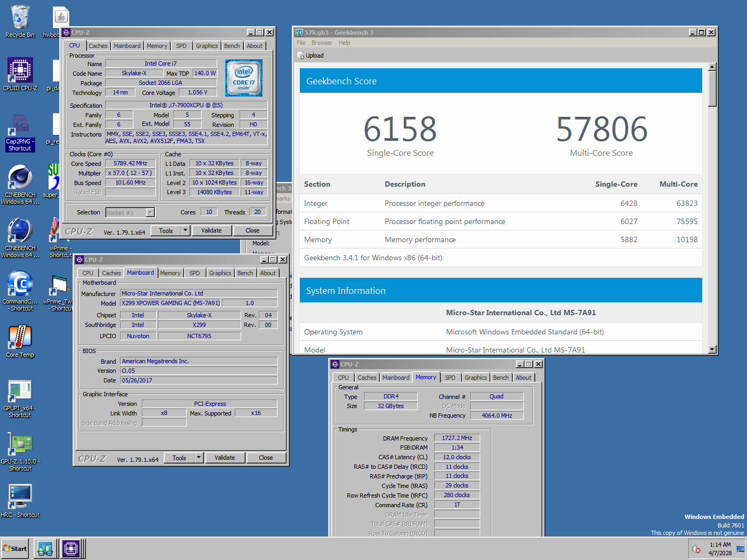Click the Geekbench Upload toolbar icon
This screenshot has width=747, height=560.
[x=301, y=55]
